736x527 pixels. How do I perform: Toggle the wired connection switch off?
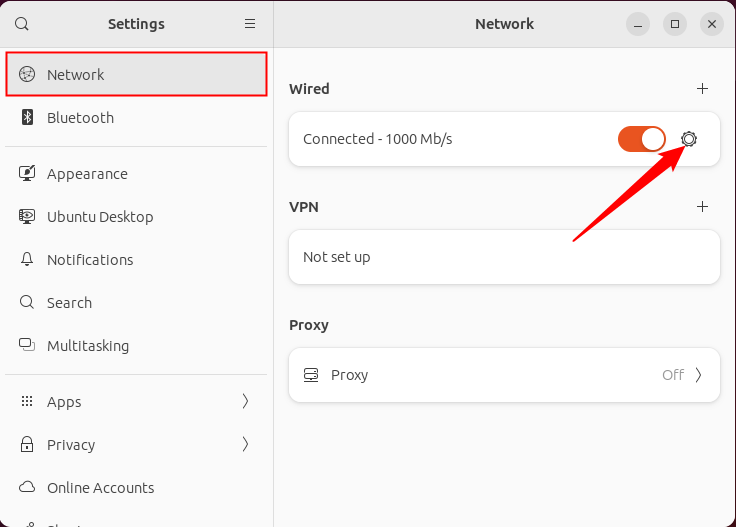642,139
